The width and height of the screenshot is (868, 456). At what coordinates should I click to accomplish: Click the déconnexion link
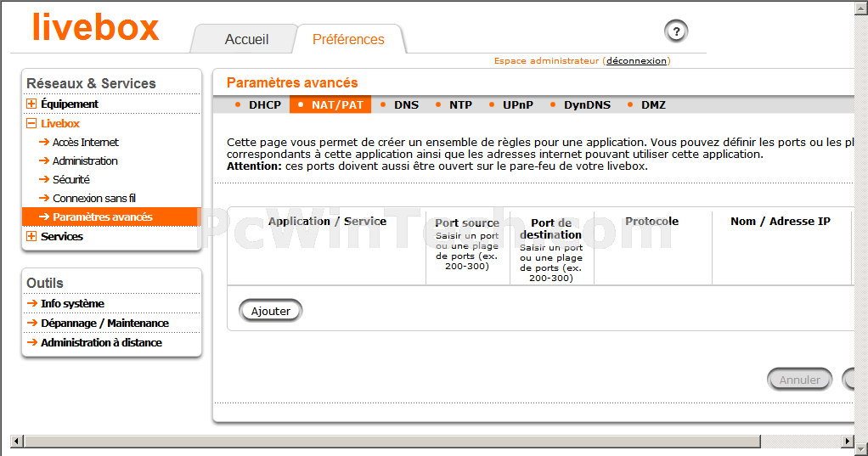(x=636, y=61)
